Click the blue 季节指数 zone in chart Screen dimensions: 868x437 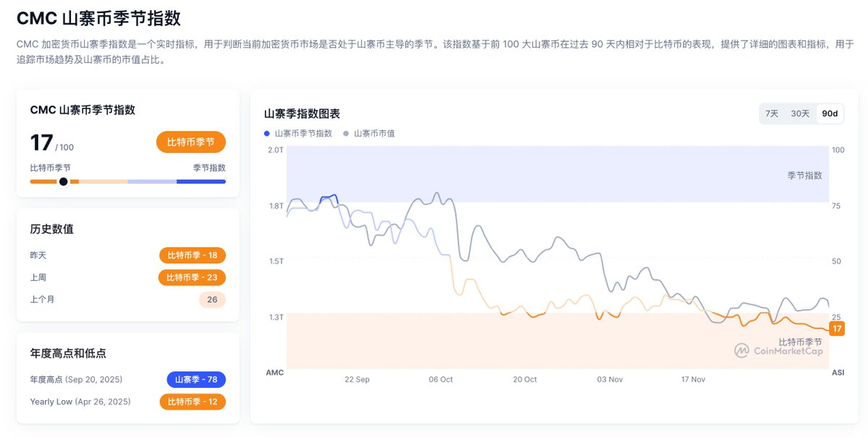557,174
